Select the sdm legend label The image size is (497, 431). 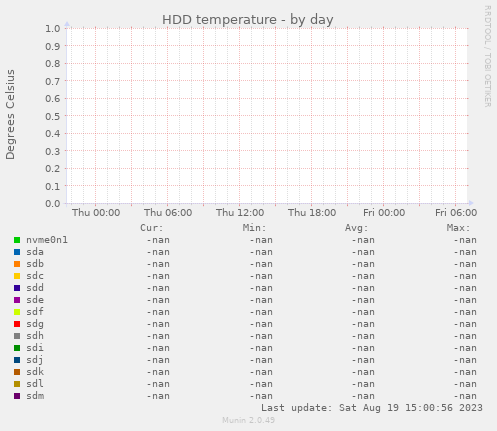point(35,396)
